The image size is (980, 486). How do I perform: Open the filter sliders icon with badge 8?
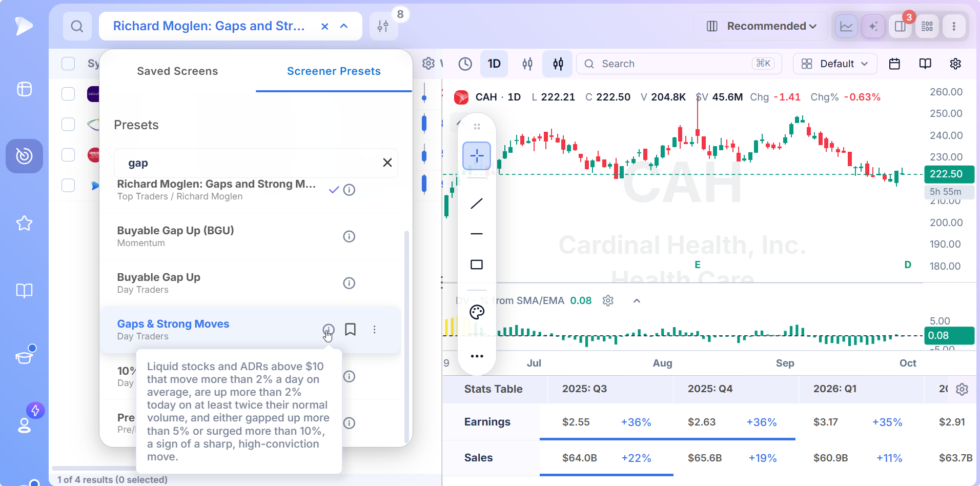click(383, 26)
